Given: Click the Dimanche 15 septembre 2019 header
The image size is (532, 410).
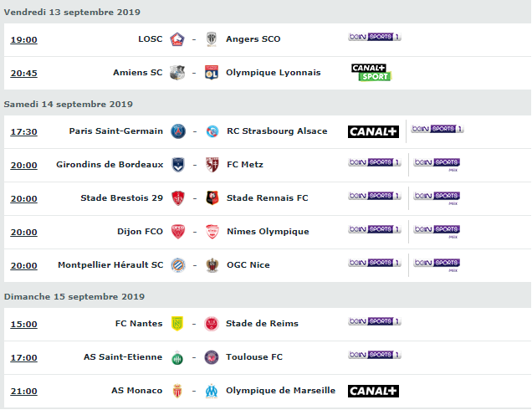Looking at the screenshot, I should click(74, 297).
